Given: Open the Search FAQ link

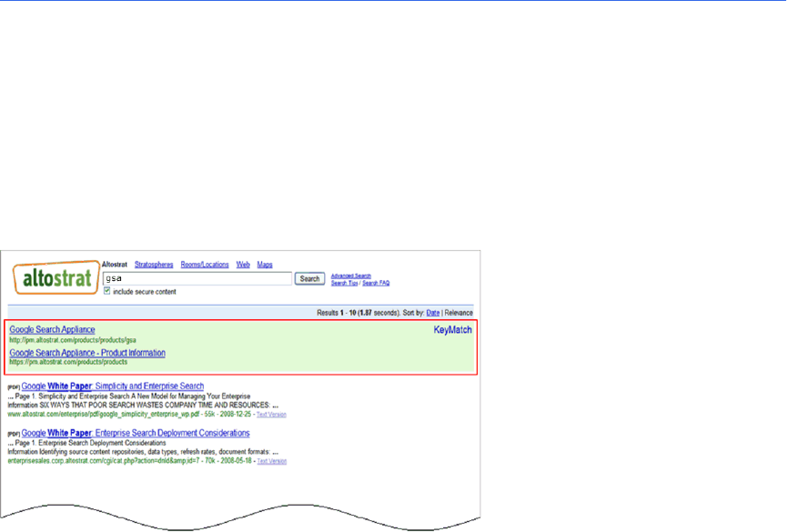Looking at the screenshot, I should [376, 283].
